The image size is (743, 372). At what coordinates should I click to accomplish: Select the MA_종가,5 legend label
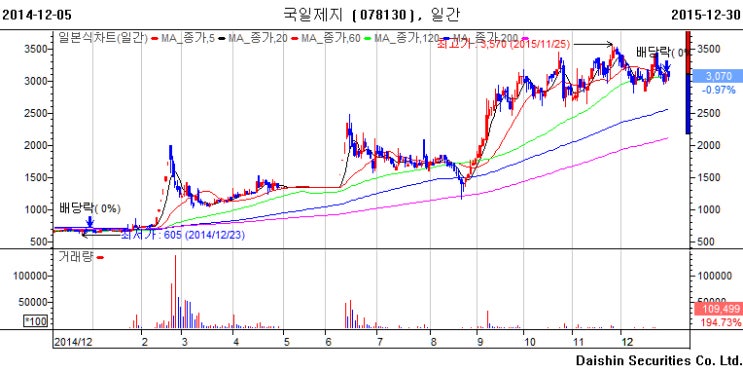tap(188, 38)
